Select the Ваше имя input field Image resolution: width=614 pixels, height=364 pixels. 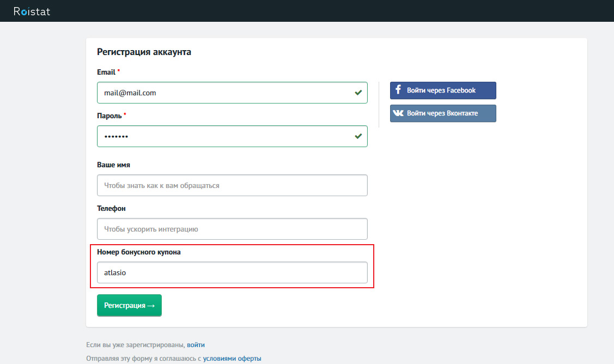click(232, 185)
